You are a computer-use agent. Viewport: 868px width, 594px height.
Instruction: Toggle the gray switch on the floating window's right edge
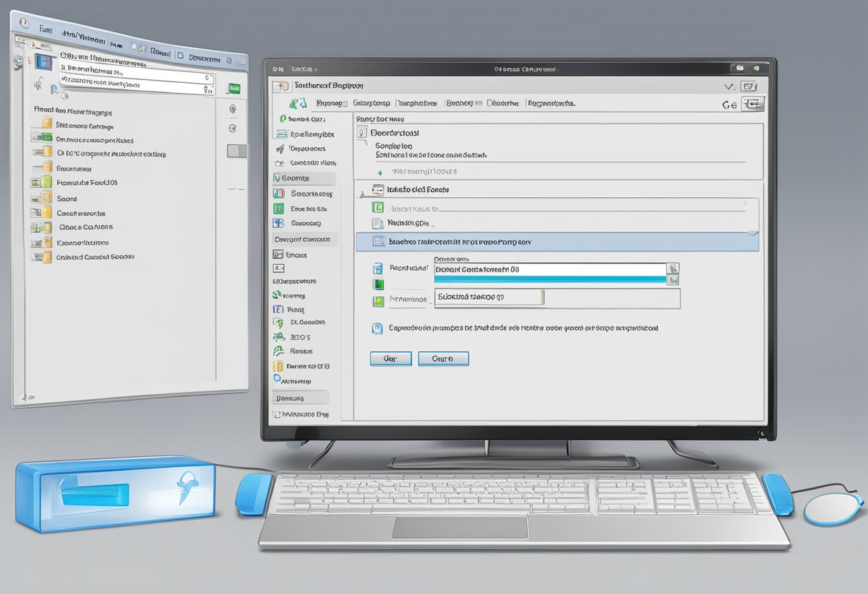[236, 151]
